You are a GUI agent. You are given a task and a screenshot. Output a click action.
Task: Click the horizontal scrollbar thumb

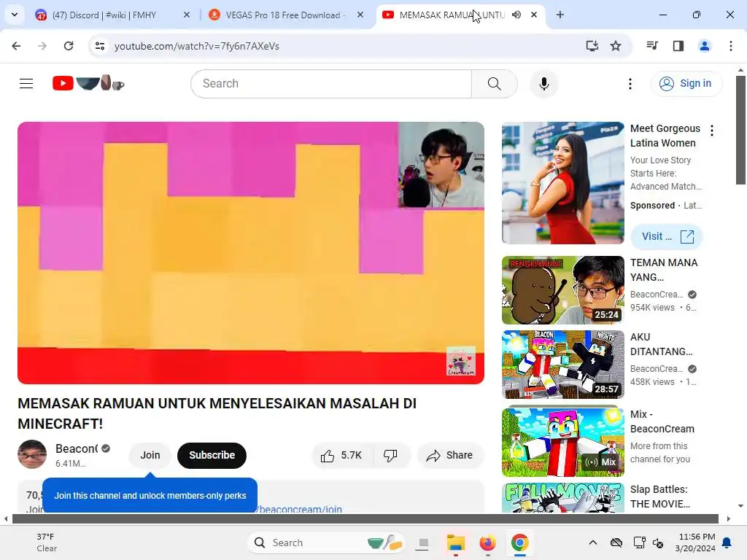365,518
